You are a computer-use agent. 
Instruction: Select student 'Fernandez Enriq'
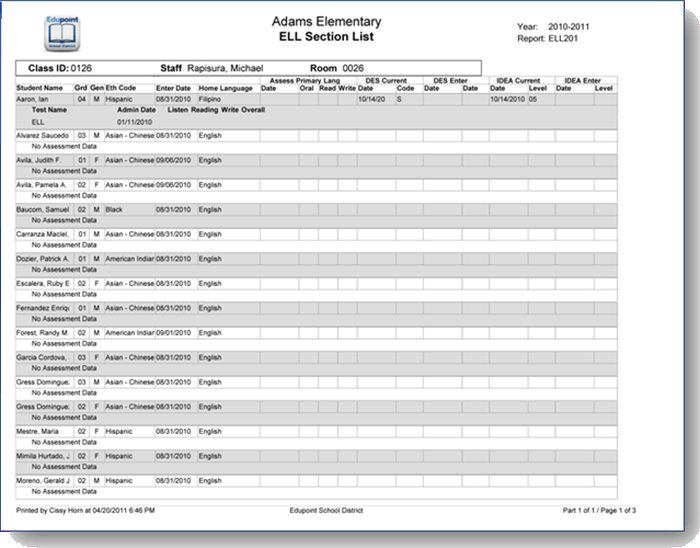click(x=43, y=308)
